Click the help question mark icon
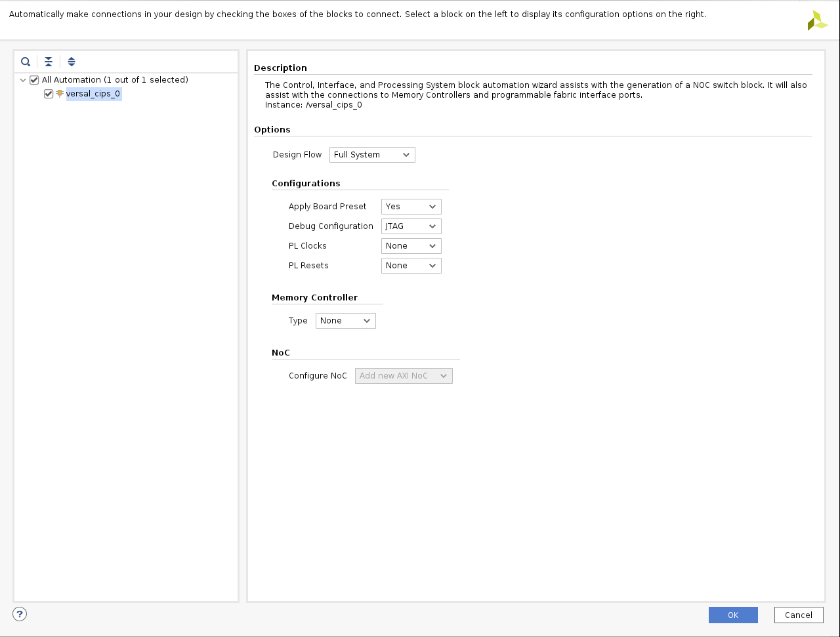This screenshot has width=840, height=637. pos(20,614)
